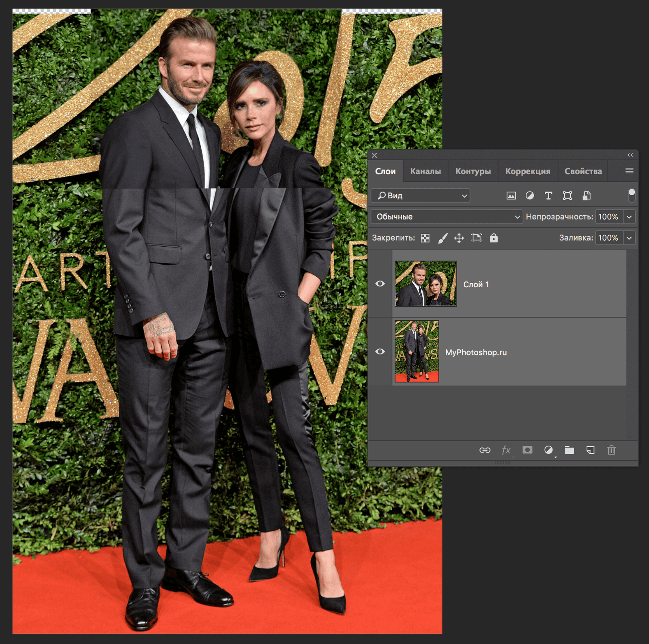Image resolution: width=649 pixels, height=644 pixels.
Task: Open the new adjustment layer icon
Action: click(x=548, y=450)
